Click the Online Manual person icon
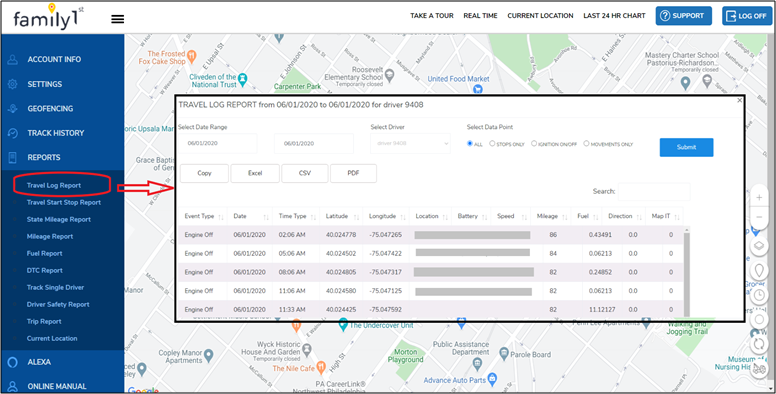 (x=12, y=387)
